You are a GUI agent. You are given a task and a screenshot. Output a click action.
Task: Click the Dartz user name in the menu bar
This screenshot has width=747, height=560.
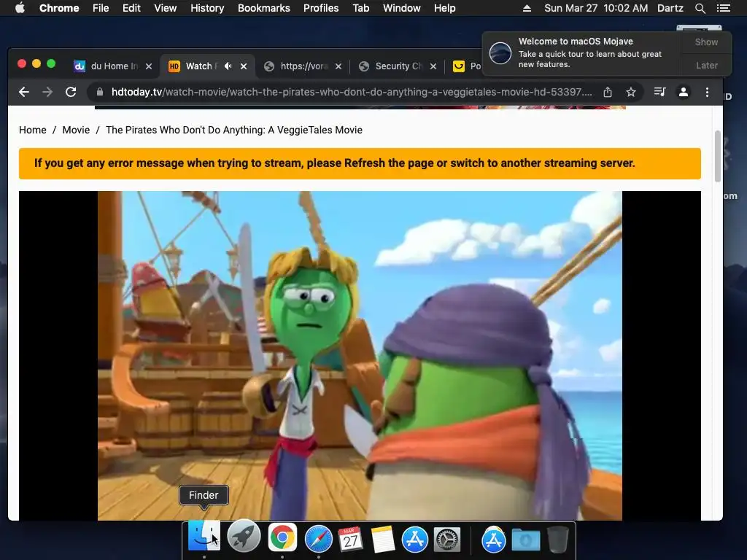(670, 8)
